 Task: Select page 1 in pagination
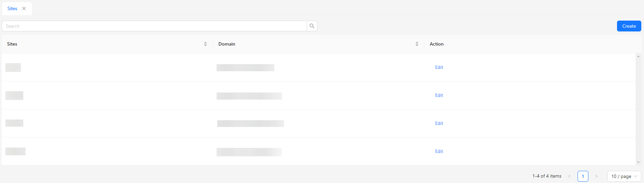point(583,176)
